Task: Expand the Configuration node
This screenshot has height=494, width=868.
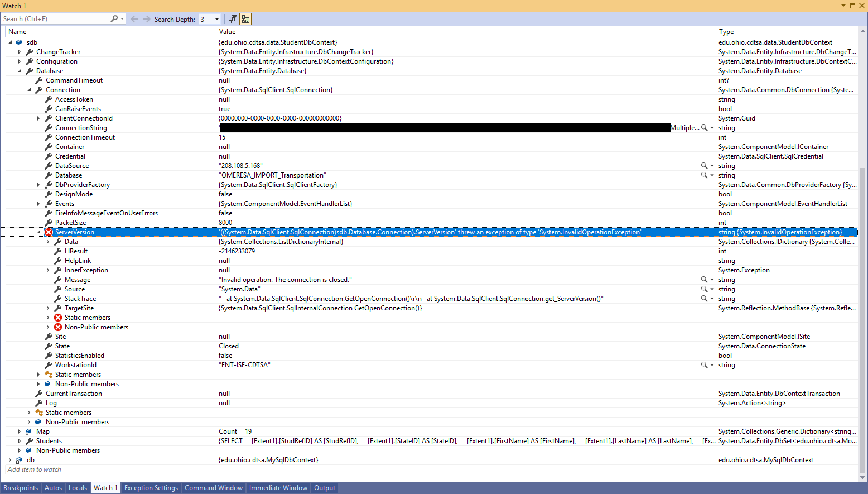Action: [x=20, y=61]
